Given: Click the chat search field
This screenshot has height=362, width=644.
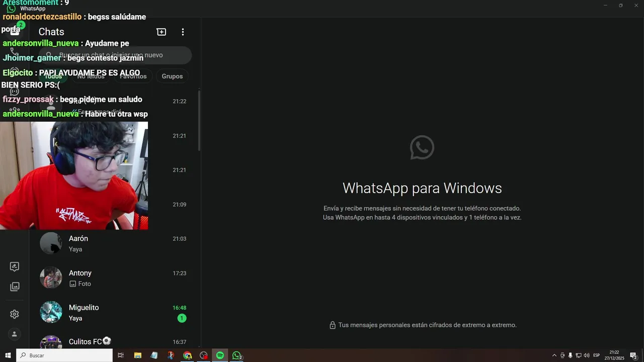Looking at the screenshot, I should click(115, 55).
